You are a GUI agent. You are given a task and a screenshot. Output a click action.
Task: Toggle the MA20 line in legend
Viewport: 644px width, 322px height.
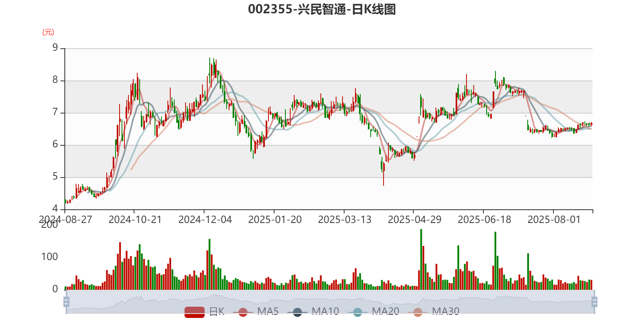point(374,312)
